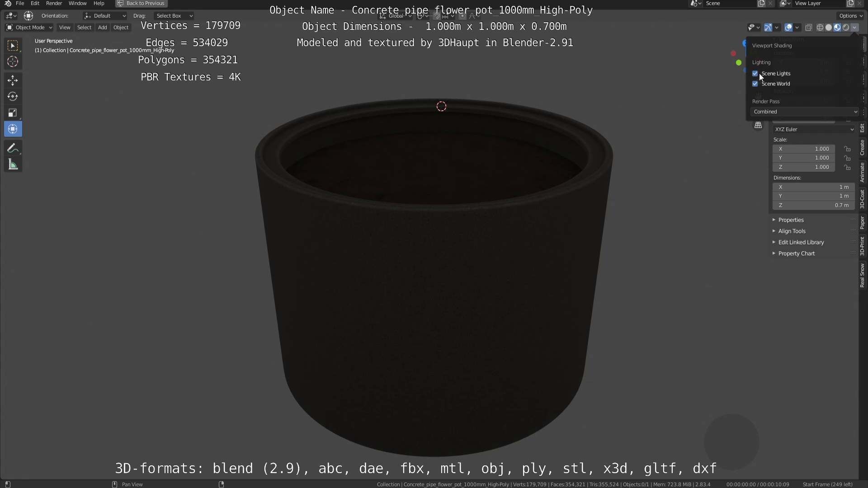Open the overlays settings dropdown arrow
868x488 pixels.
(x=797, y=28)
